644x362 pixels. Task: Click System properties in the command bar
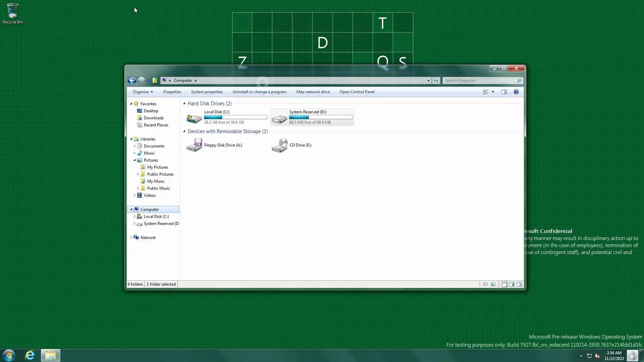(x=207, y=92)
